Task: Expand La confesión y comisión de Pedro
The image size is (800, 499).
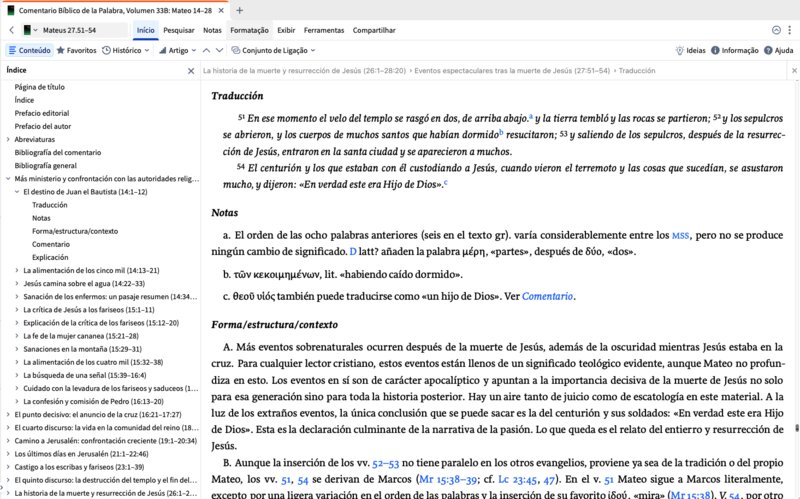Action: [17, 402]
